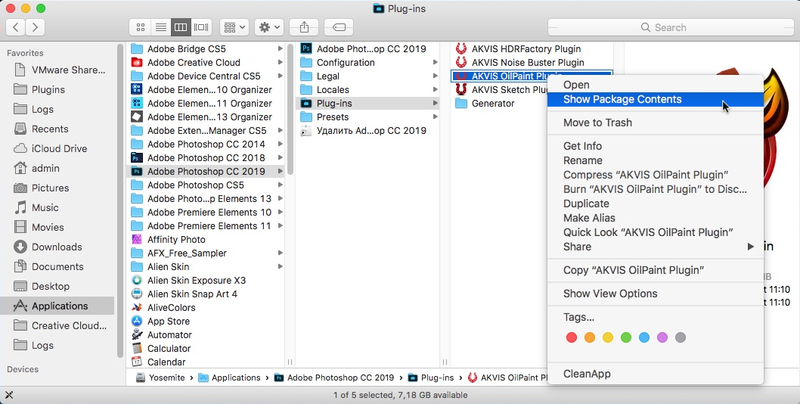Switch to list view

point(160,27)
